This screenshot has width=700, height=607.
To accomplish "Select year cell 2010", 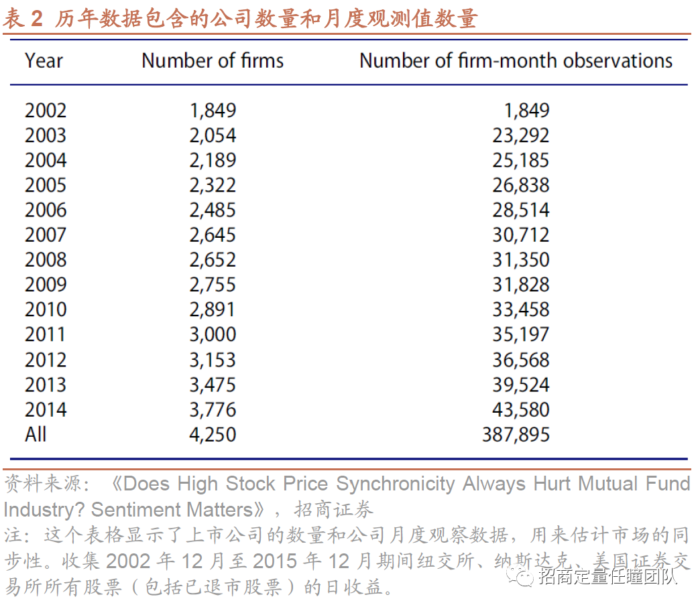I will (x=46, y=310).
